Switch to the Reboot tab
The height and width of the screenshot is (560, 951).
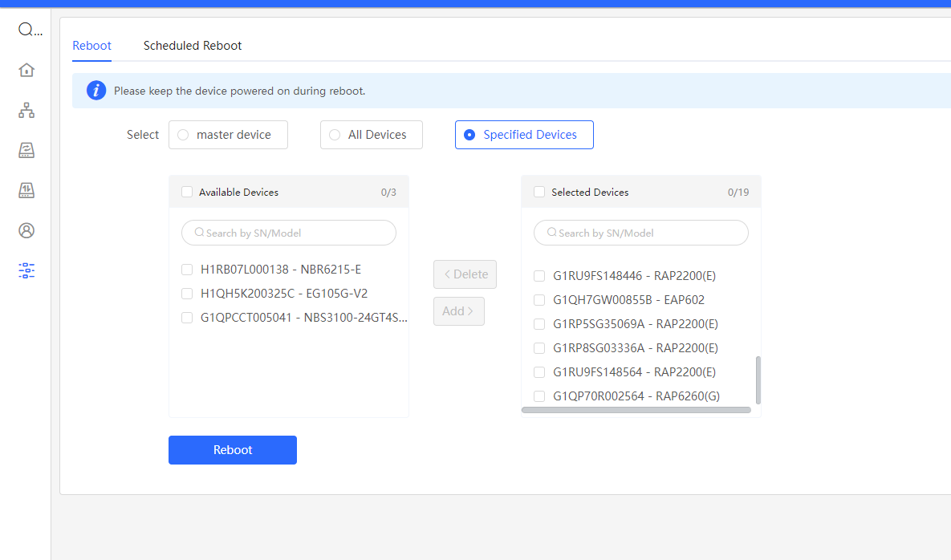(91, 46)
